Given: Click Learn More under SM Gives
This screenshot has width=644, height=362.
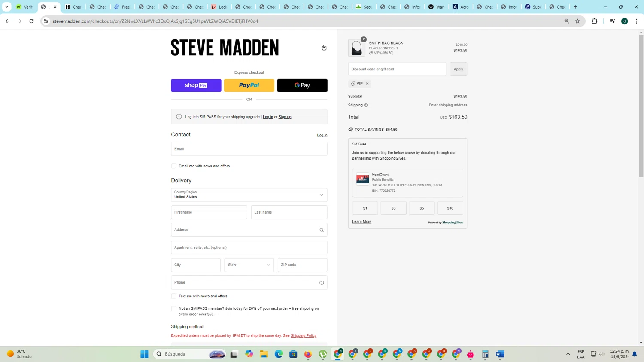Looking at the screenshot, I should click(x=361, y=222).
